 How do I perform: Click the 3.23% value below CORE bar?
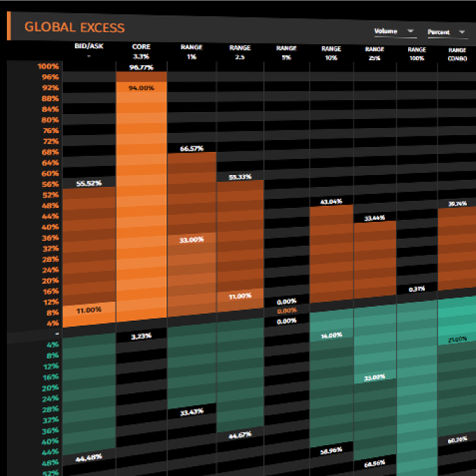(x=141, y=336)
